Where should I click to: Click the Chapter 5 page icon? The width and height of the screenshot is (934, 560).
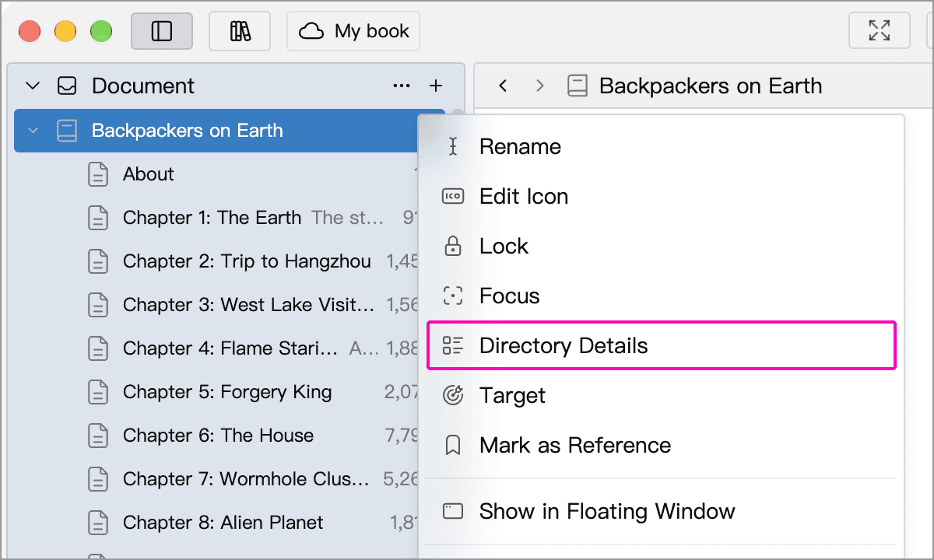pyautogui.click(x=97, y=392)
